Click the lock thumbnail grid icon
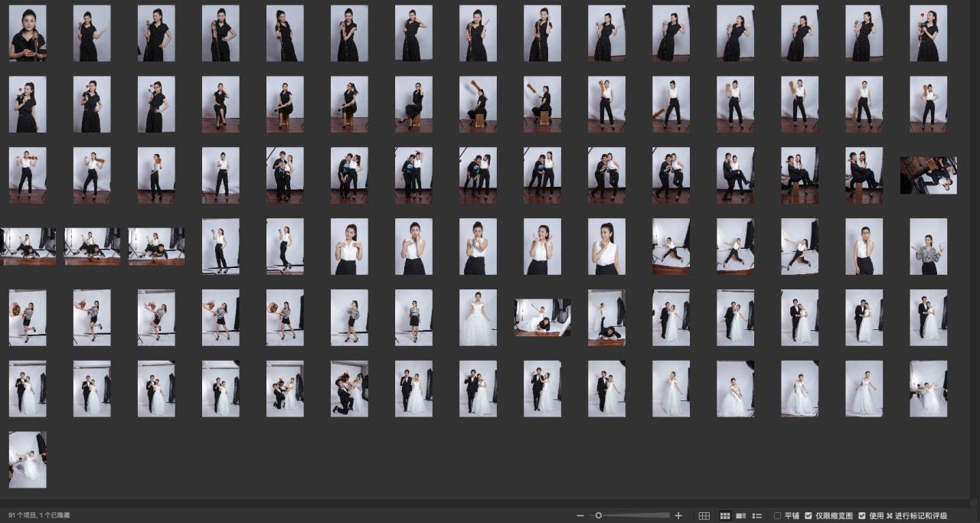 point(704,516)
